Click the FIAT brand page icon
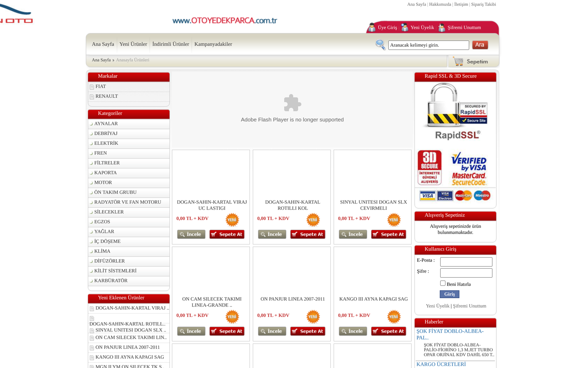 click(92, 87)
